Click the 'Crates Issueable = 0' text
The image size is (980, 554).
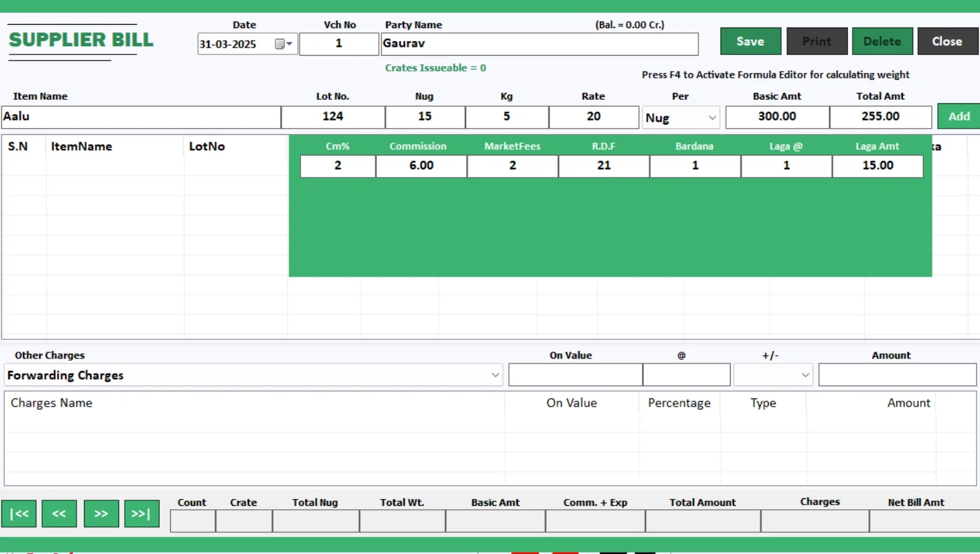(436, 68)
